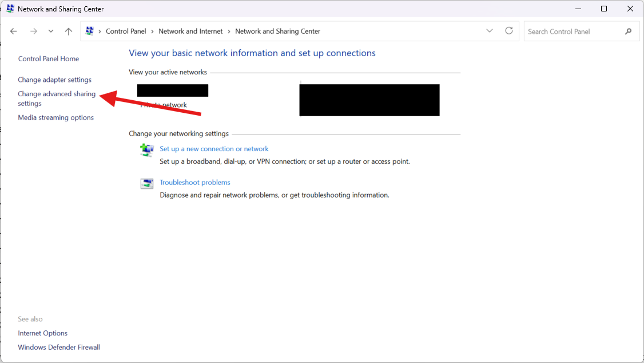Click the Change your networking settings label
The image size is (644, 363).
coord(178,133)
